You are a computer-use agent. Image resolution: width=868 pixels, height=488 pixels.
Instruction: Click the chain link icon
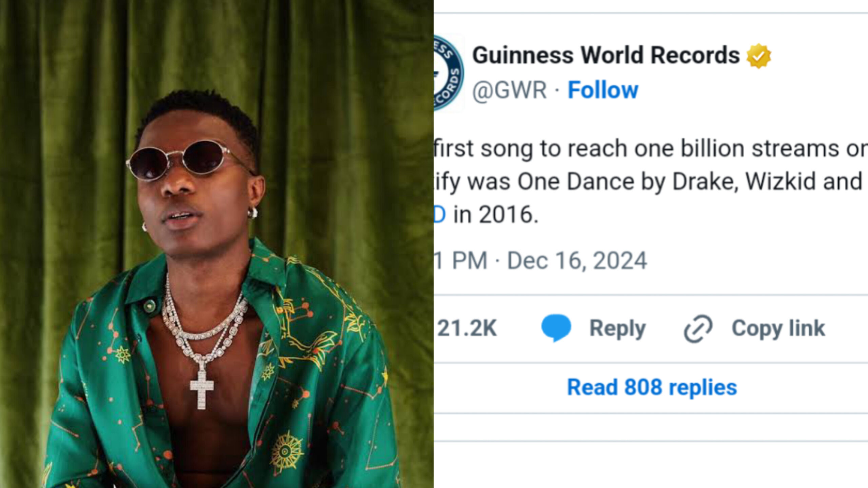click(x=698, y=328)
